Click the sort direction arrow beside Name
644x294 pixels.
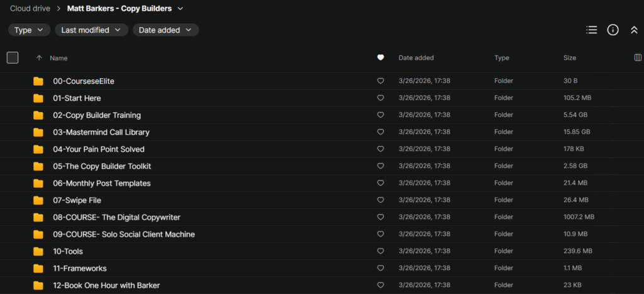[39, 58]
